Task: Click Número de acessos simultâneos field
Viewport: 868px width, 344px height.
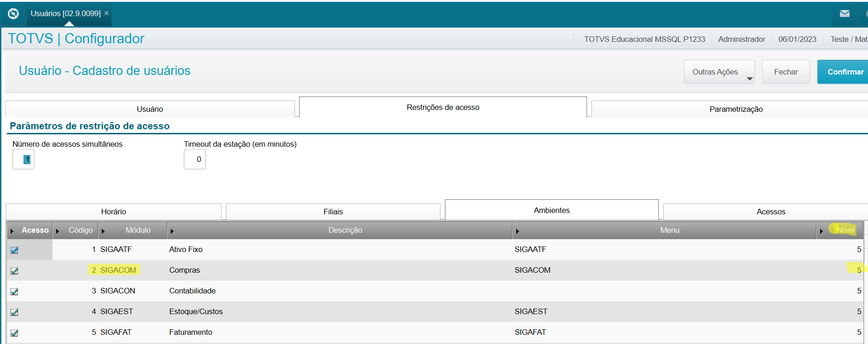Action: coord(23,159)
